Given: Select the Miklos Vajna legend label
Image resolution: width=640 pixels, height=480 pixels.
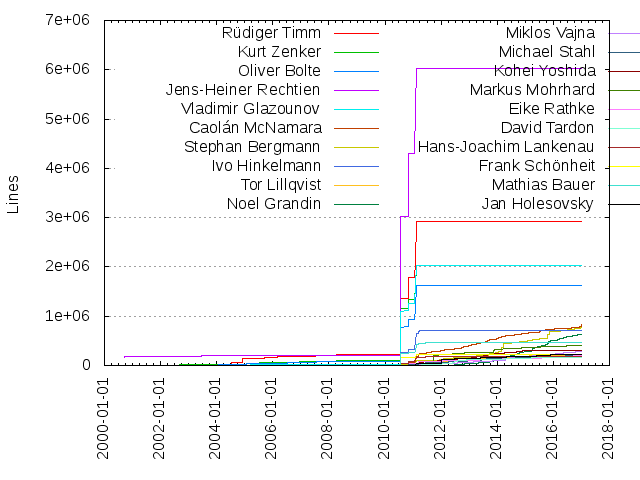Looking at the screenshot, I should click(550, 33).
